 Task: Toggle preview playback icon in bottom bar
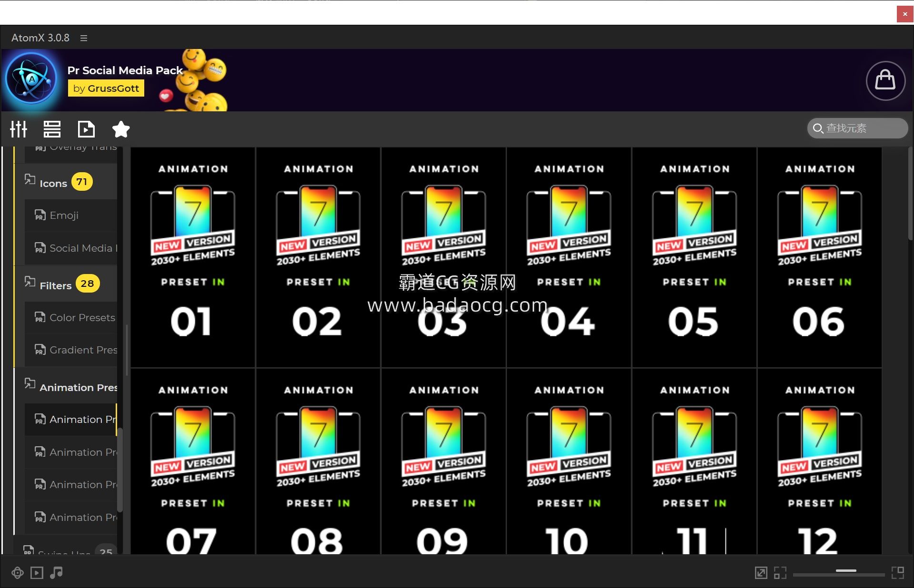coord(37,573)
